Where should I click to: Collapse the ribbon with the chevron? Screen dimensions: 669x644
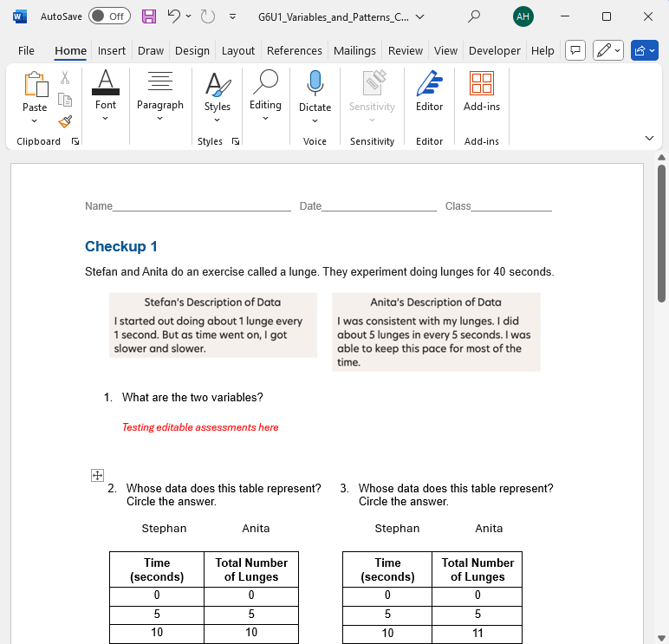tap(650, 138)
